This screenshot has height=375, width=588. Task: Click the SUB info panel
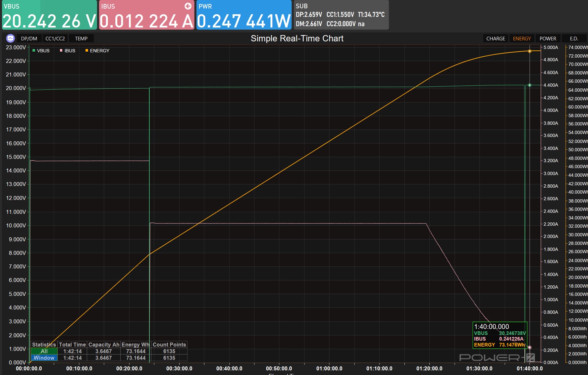tap(341, 15)
